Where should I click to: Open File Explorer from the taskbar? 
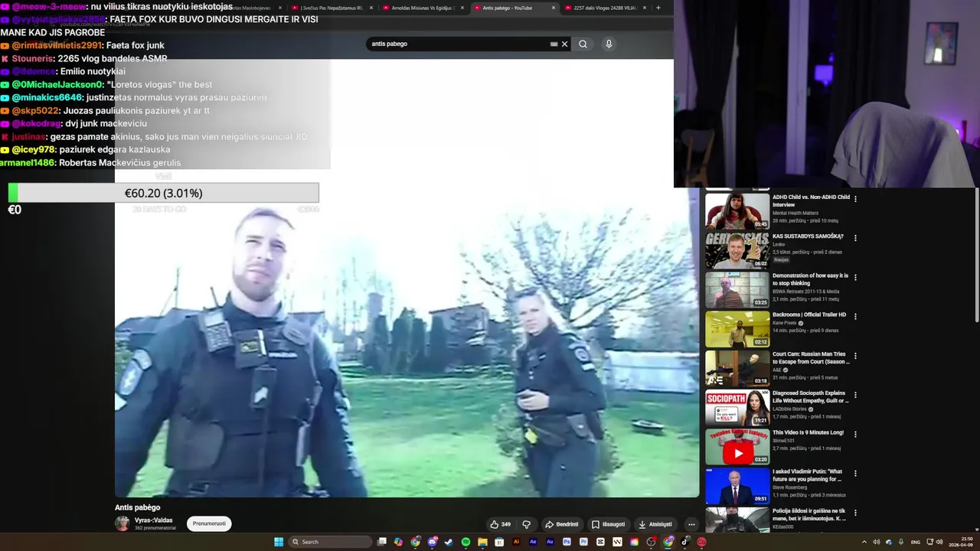point(482,542)
